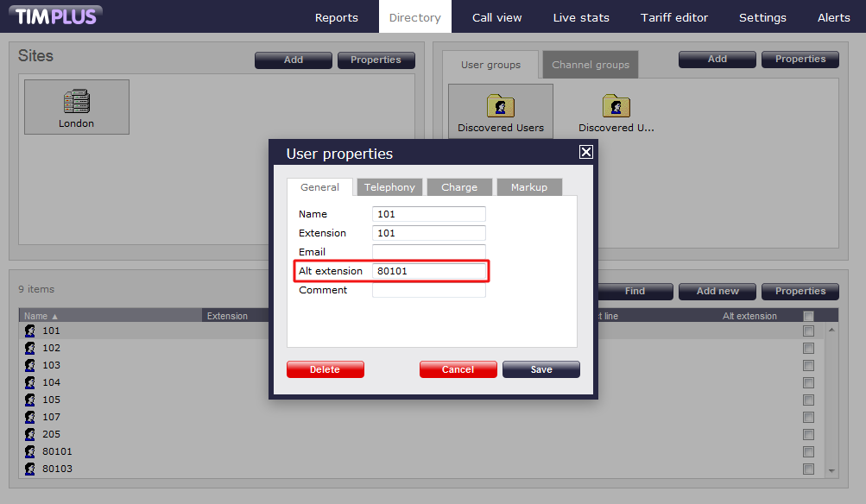Click the user icon beside 105
The height and width of the screenshot is (504, 866).
point(30,400)
